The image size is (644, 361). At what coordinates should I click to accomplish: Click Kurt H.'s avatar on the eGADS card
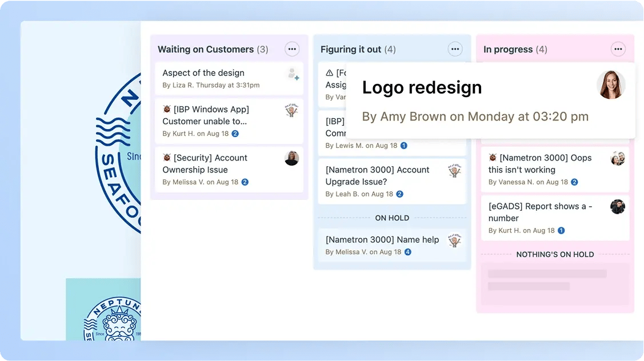click(618, 207)
